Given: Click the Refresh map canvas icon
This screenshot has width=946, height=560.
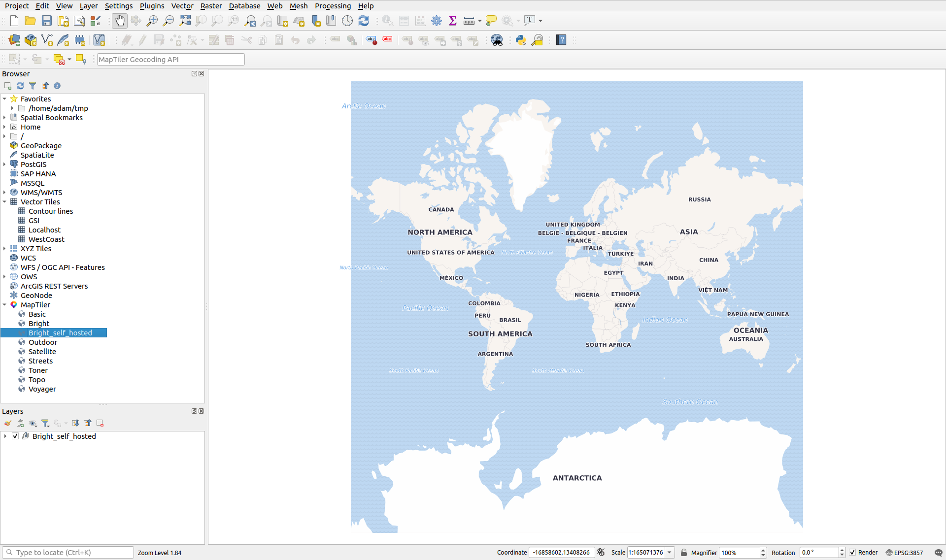Looking at the screenshot, I should (x=364, y=21).
